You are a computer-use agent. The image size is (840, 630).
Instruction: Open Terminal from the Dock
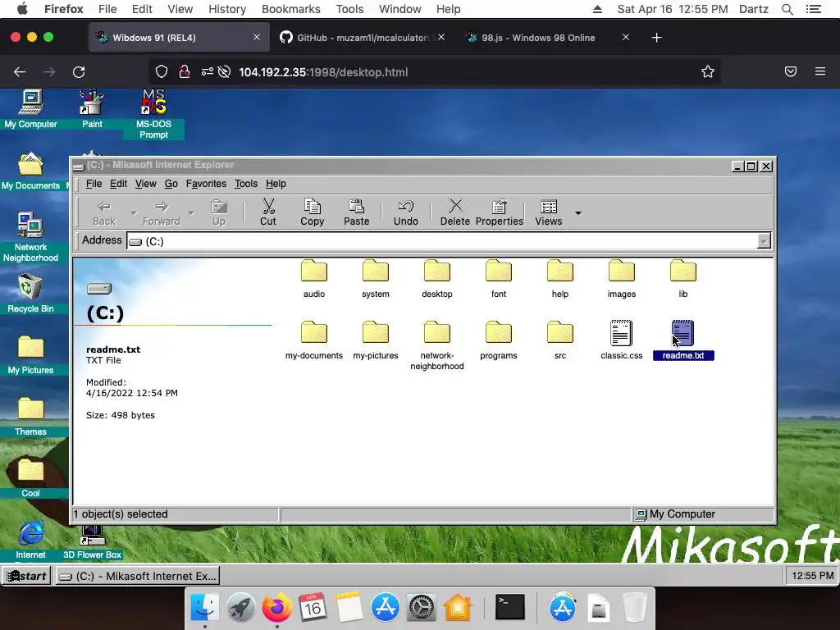[x=509, y=608]
